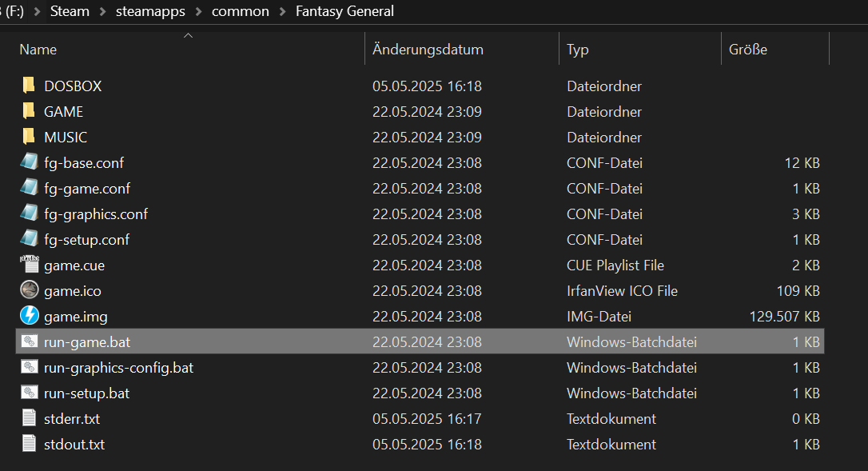Select file name stderr.txt
Viewport: 868px width, 471px height.
point(72,418)
